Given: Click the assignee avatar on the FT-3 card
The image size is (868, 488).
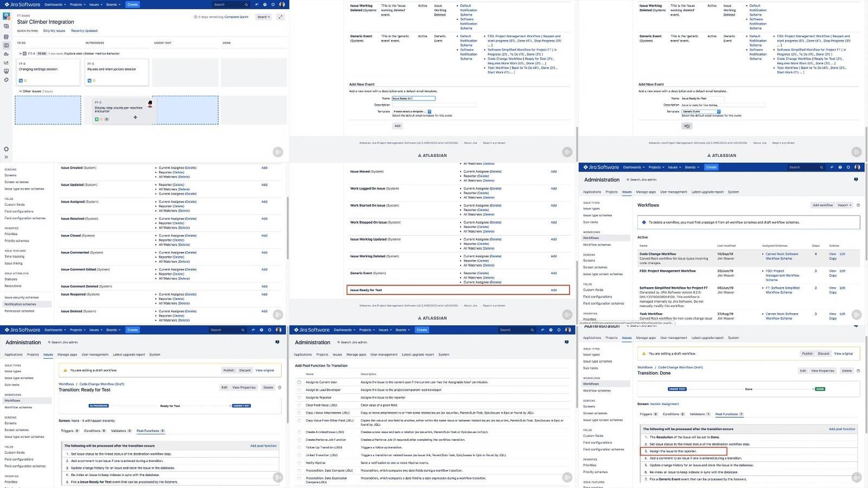Looking at the screenshot, I should tap(150, 104).
